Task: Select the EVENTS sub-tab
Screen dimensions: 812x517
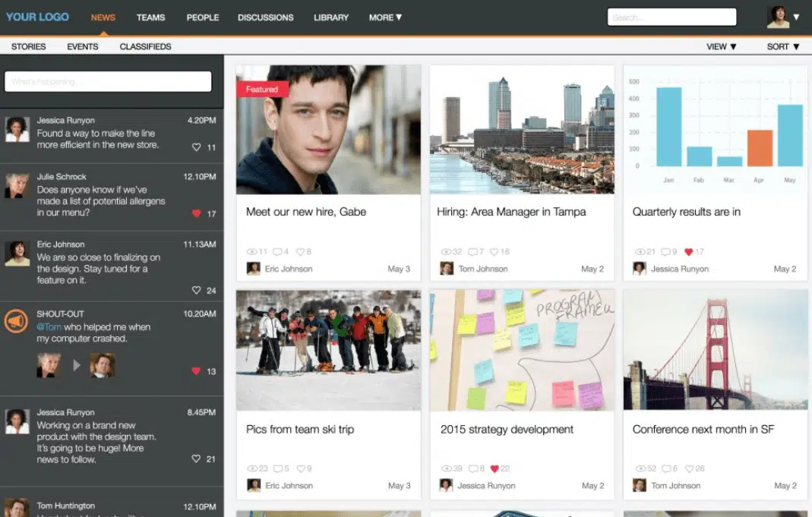Action: 82,46
